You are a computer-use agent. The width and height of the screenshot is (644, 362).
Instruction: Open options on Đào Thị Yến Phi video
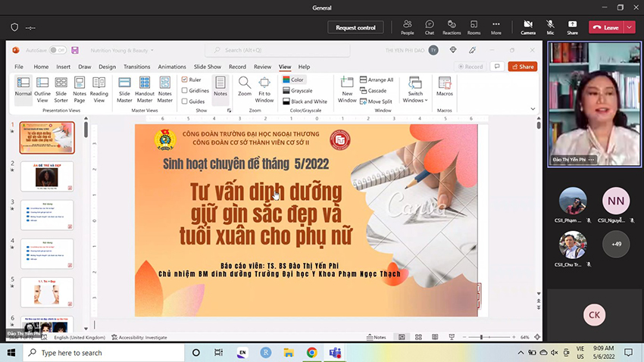(592, 159)
